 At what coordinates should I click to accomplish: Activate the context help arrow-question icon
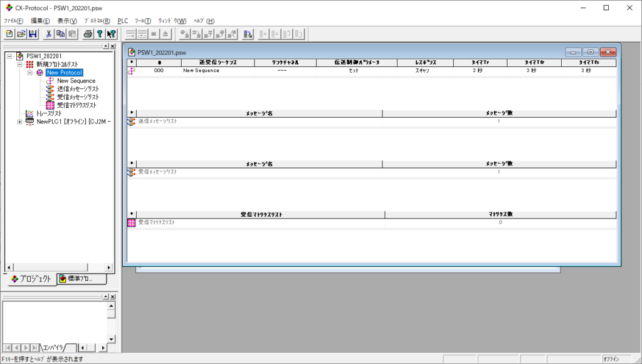point(112,34)
